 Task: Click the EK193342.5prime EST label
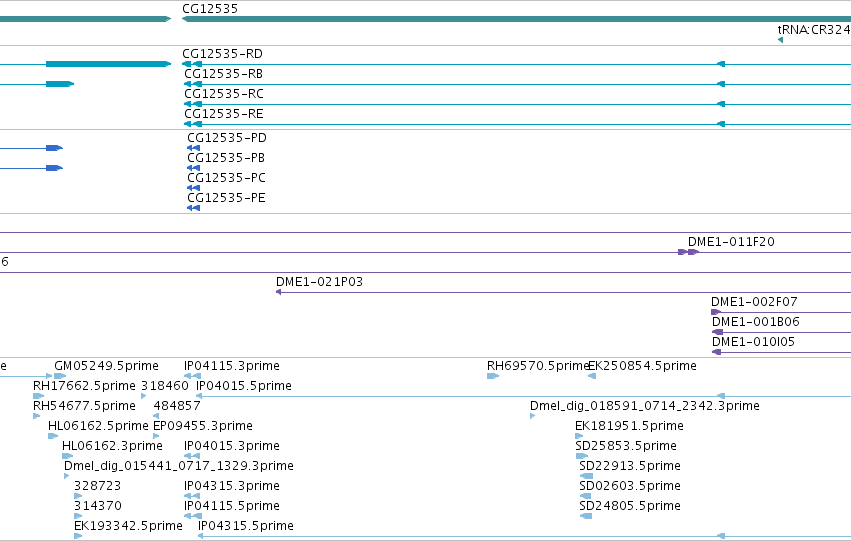click(128, 526)
